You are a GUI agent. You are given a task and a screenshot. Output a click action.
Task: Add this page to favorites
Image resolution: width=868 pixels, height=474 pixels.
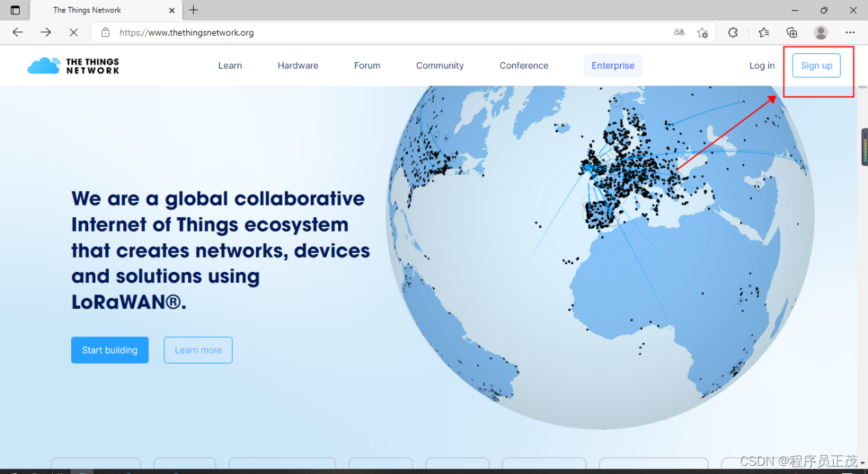click(x=702, y=32)
